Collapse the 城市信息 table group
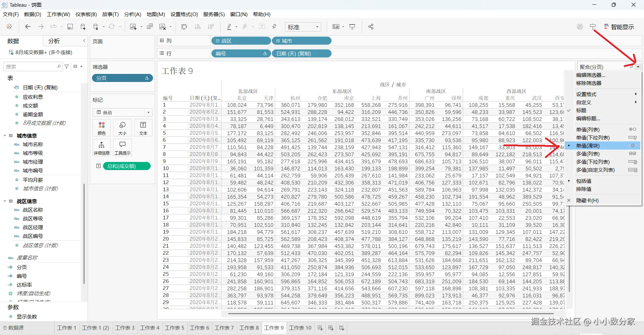This screenshot has height=335, width=644. (x=5, y=136)
